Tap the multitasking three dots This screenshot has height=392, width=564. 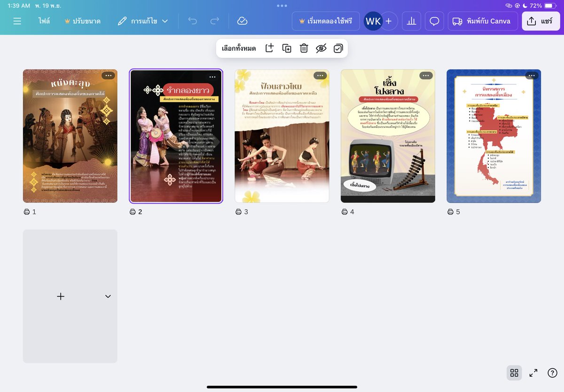pos(282,6)
